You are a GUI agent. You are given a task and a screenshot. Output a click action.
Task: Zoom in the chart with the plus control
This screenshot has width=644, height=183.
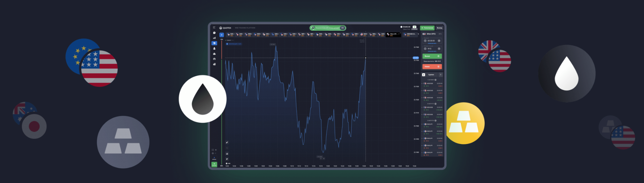pos(324,159)
